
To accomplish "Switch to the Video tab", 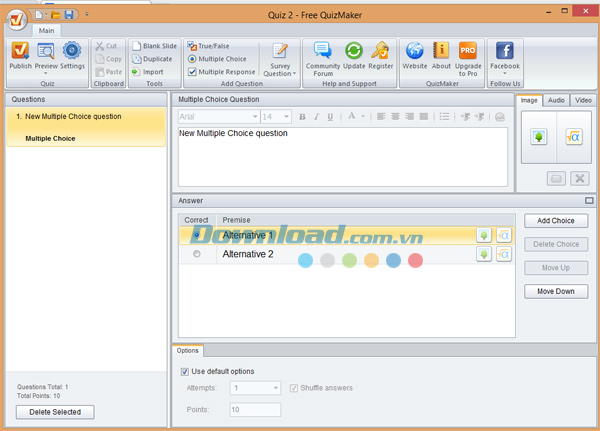I will click(583, 100).
